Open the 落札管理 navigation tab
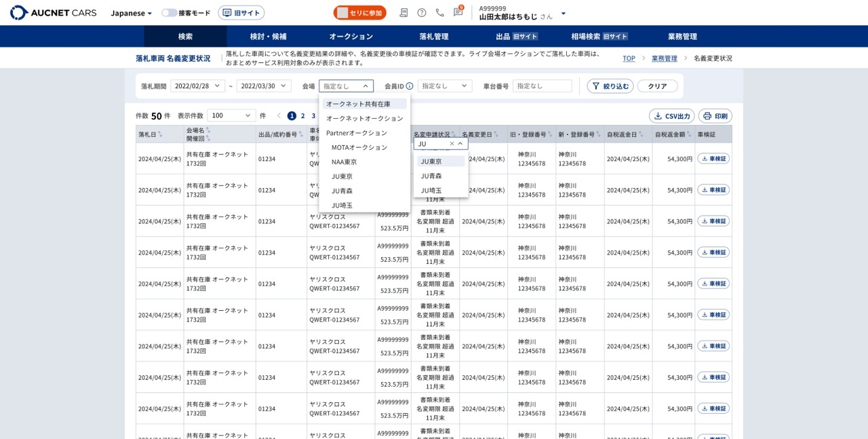This screenshot has width=868, height=439. point(433,37)
